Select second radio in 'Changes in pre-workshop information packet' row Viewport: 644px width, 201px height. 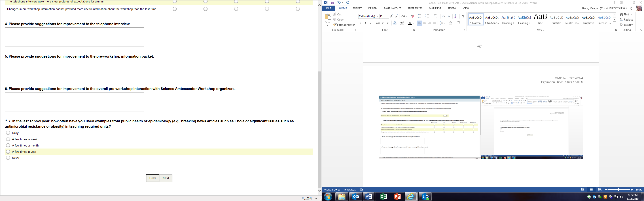pyautogui.click(x=205, y=9)
